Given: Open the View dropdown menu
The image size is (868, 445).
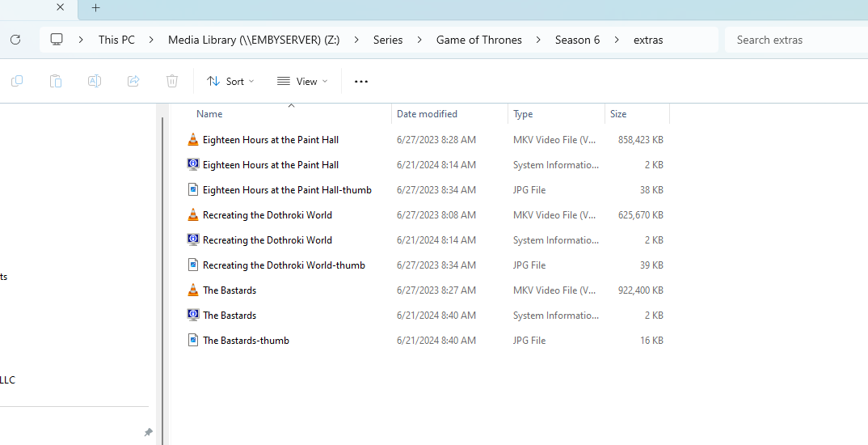Looking at the screenshot, I should pos(302,81).
